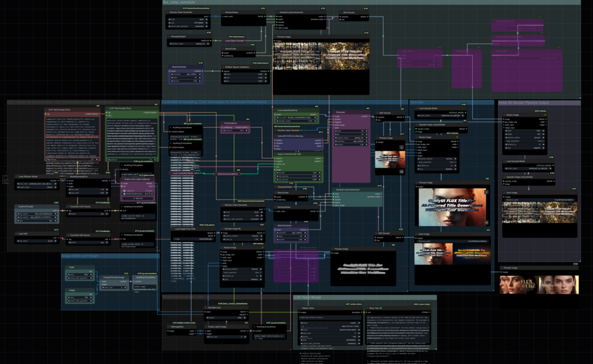
Task: Collapse the SamplerCustomAdvanced node at top
Action: pyautogui.click(x=277, y=12)
